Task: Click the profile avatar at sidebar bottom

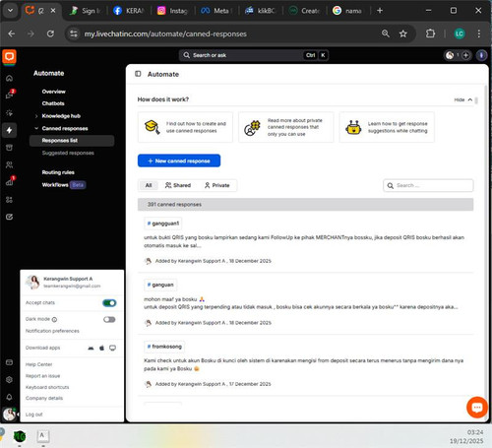Action: pyautogui.click(x=9, y=415)
